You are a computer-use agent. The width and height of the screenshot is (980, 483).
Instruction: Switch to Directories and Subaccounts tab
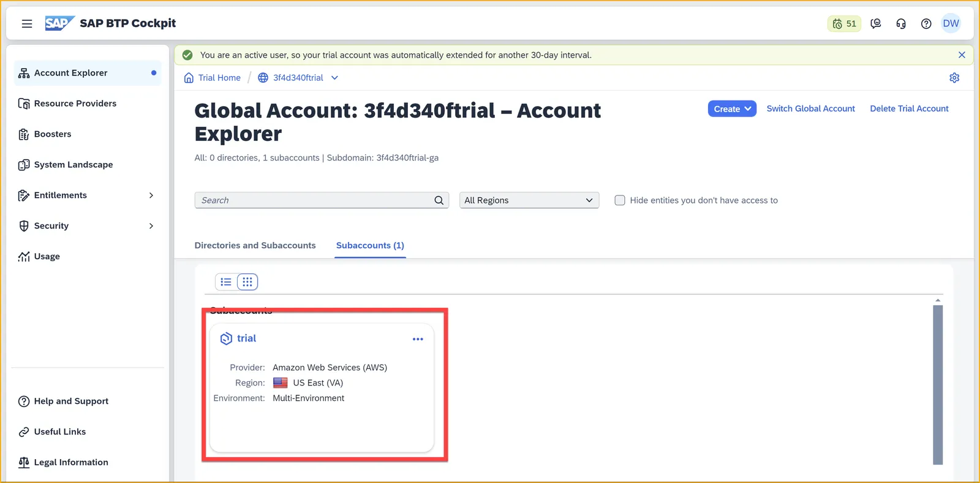click(x=255, y=245)
